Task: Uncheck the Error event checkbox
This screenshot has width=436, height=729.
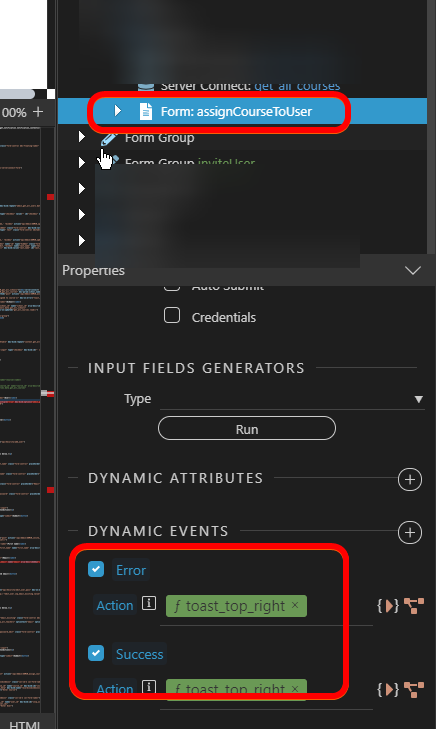Action: [96, 569]
